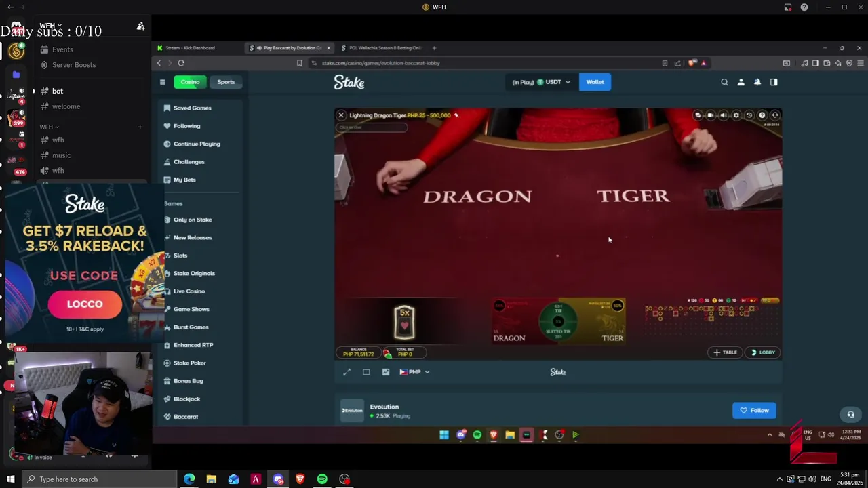Follow the Evolution provider

754,410
